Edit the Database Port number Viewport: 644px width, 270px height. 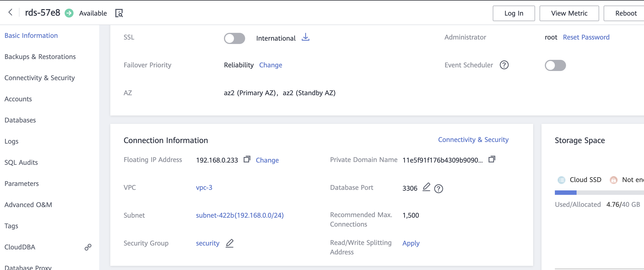pyautogui.click(x=426, y=187)
